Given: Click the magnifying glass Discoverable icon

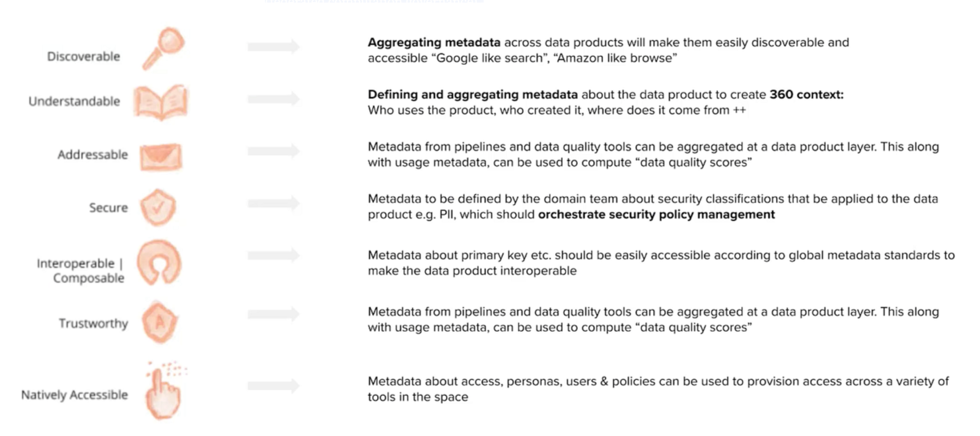Looking at the screenshot, I should [164, 48].
